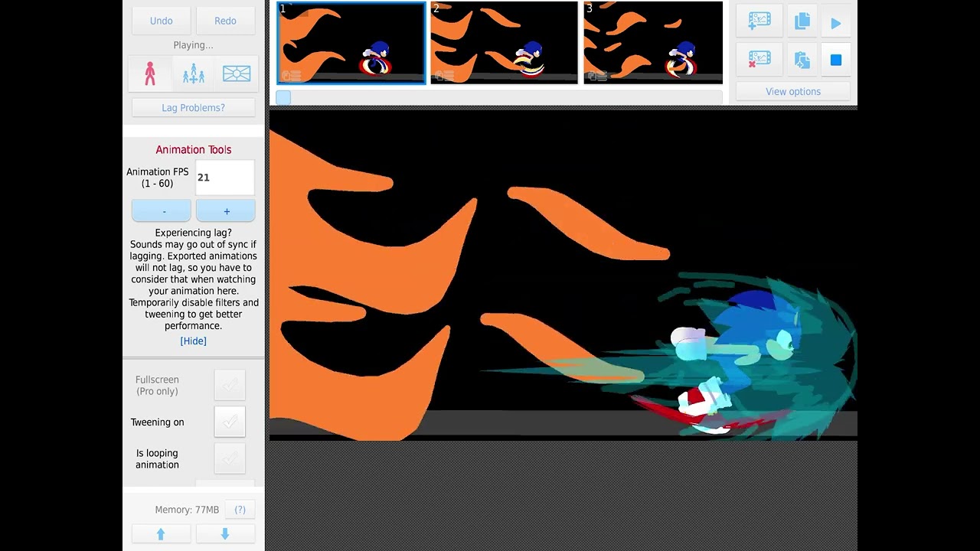This screenshot has height=551, width=980.
Task: Click the Undo button
Action: point(161,21)
